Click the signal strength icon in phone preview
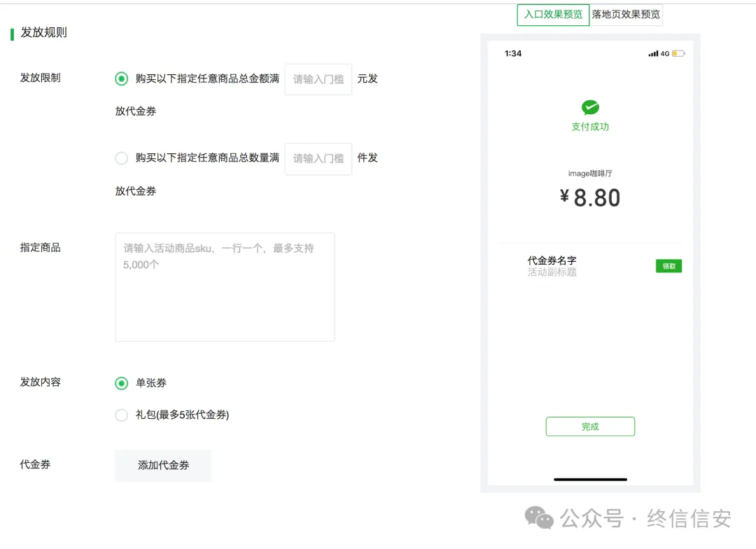This screenshot has width=756, height=549. [x=652, y=53]
